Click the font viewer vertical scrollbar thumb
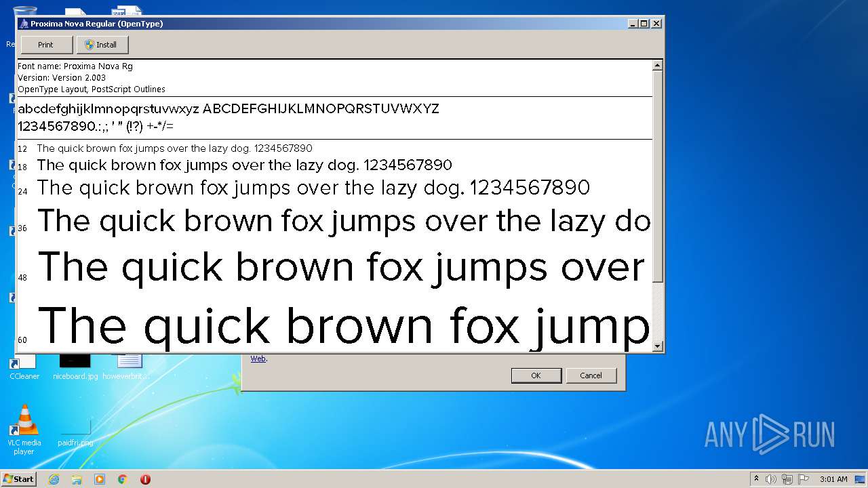 pos(657,177)
